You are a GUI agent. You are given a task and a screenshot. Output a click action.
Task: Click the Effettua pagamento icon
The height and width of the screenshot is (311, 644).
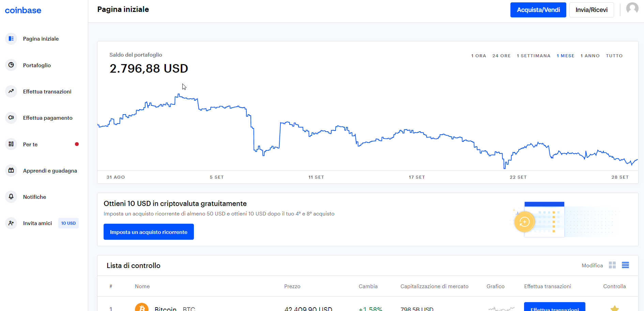click(x=11, y=118)
